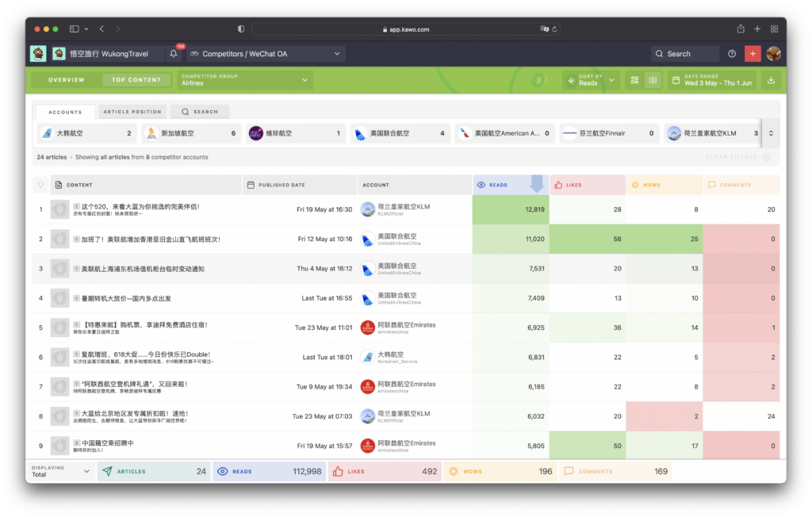
Task: Click the Articles paper plane footer icon
Action: pyautogui.click(x=107, y=472)
